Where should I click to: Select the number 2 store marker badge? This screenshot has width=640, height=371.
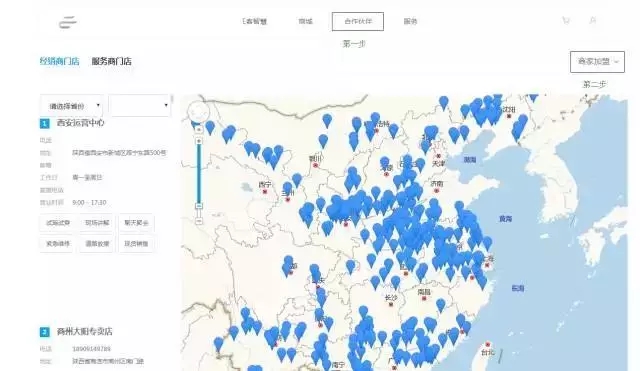44,332
